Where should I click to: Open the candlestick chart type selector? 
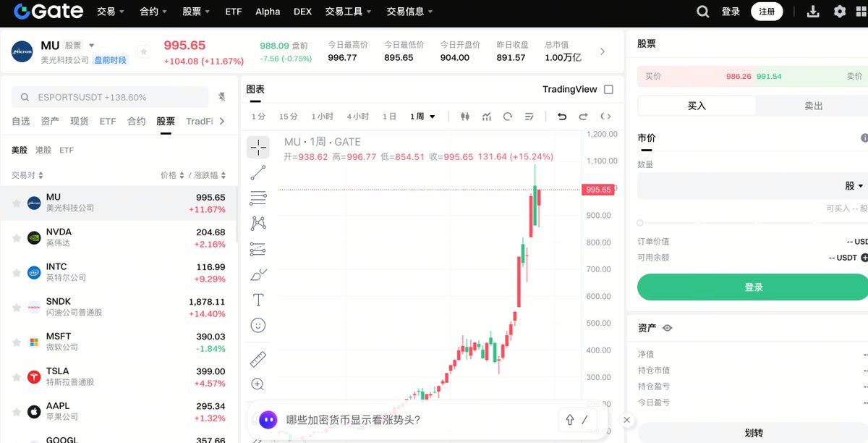pyautogui.click(x=465, y=117)
